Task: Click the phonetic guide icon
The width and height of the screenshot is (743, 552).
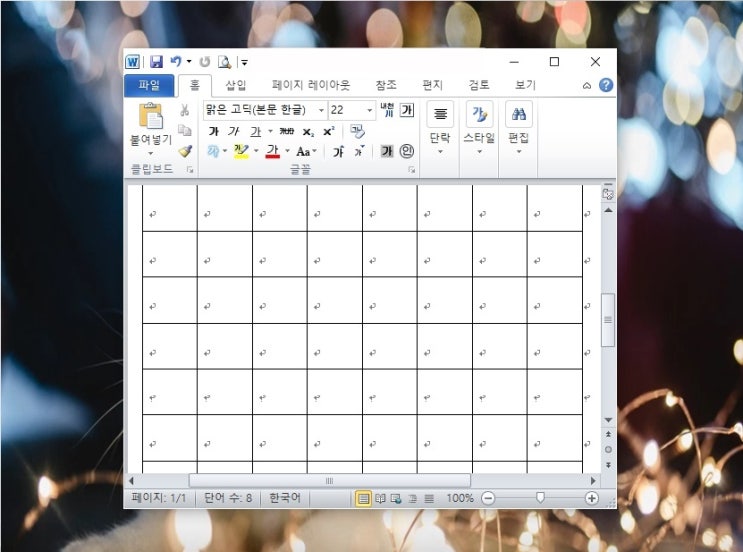Action: click(x=387, y=110)
